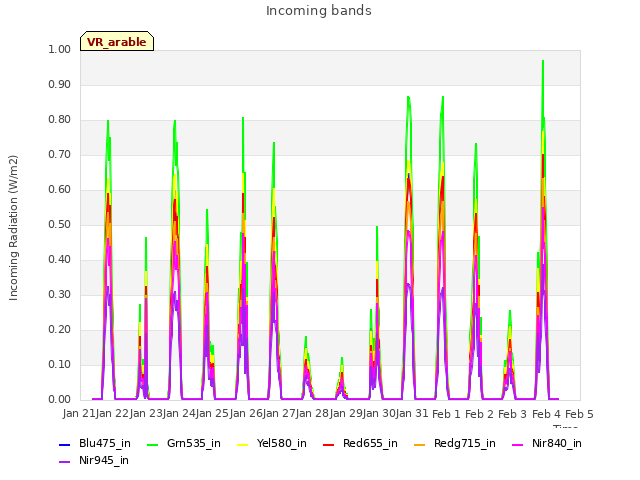
Task: Click the 0.20 y-axis tick label
Action: tap(60, 329)
